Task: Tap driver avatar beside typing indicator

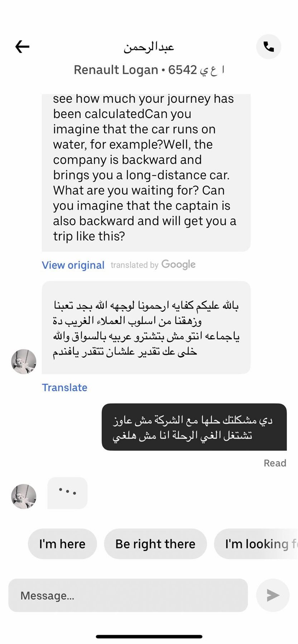Action: pos(24,497)
